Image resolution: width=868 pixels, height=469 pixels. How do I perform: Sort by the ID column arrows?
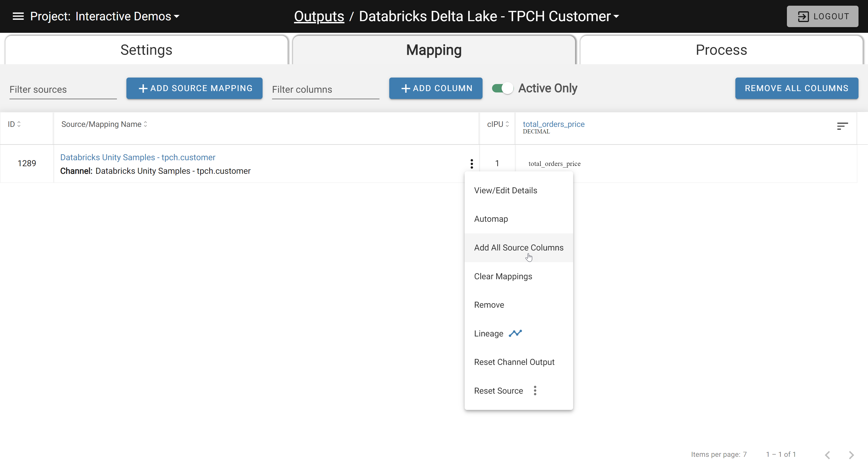click(19, 124)
